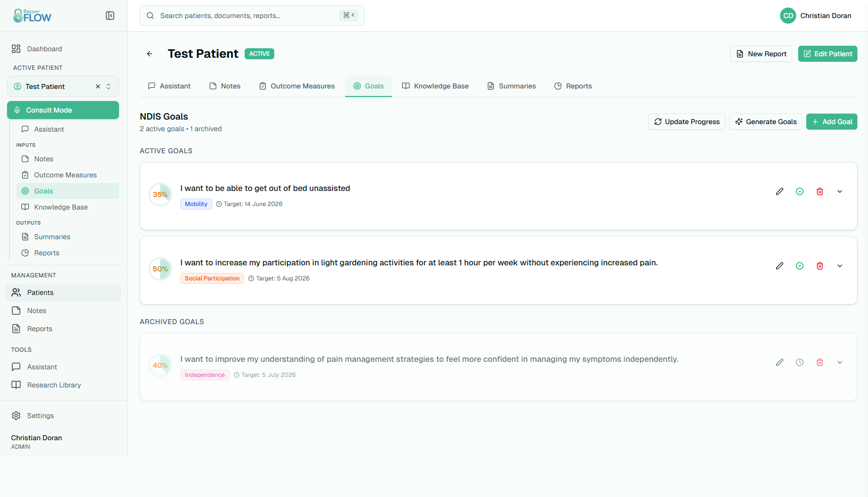Expand the get out of bed goal
Screen dimensions: 868x497
[x=840, y=191]
